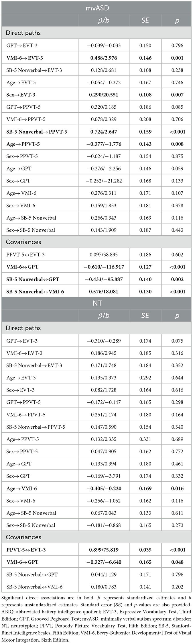
Task: Click the mvASD table header
Action: pyautogui.click(x=97, y=8)
